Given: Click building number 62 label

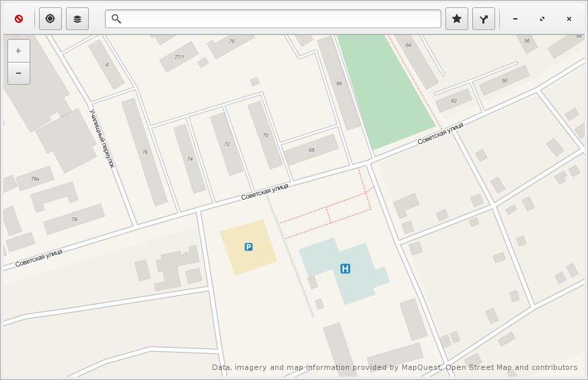Looking at the screenshot, I should click(x=453, y=101).
